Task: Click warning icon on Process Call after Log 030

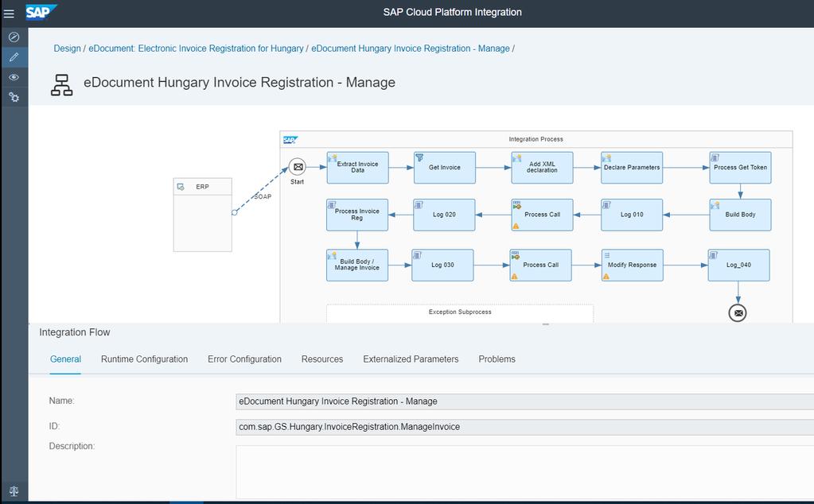Action: (515, 277)
